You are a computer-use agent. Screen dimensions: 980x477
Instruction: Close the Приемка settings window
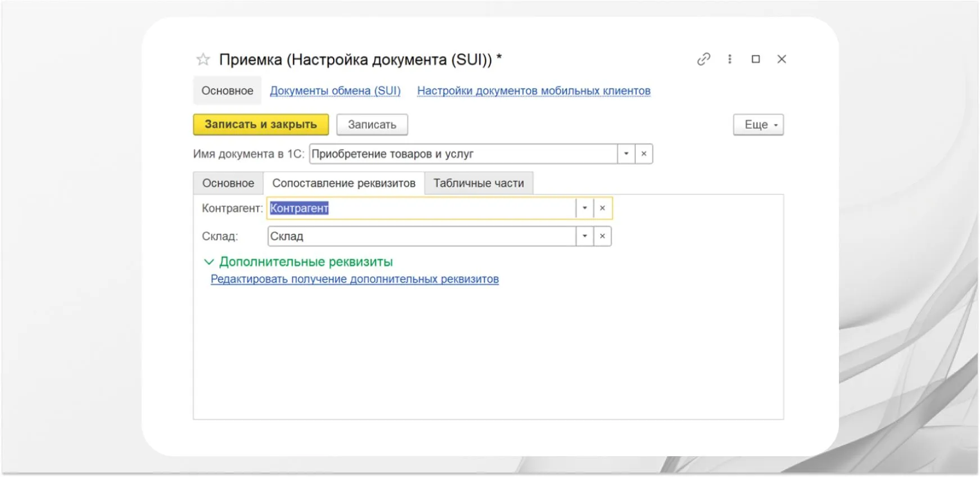[782, 59]
